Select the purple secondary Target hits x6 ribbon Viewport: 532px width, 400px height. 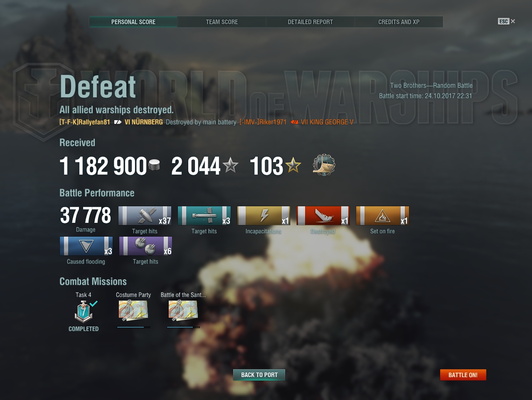coord(145,246)
